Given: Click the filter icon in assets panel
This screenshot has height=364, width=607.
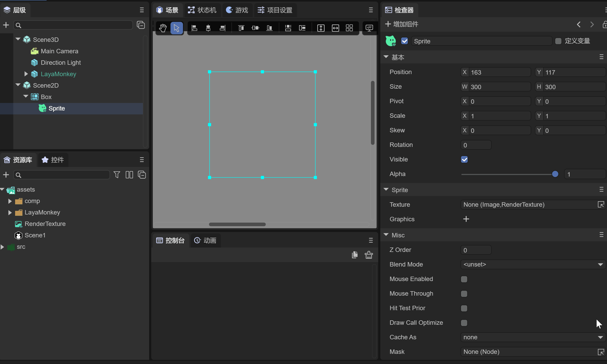Looking at the screenshot, I should pos(117,175).
